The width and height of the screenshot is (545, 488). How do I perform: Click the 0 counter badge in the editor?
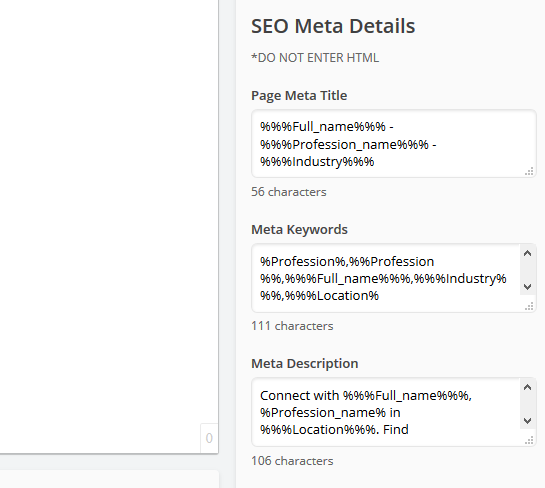click(x=209, y=438)
